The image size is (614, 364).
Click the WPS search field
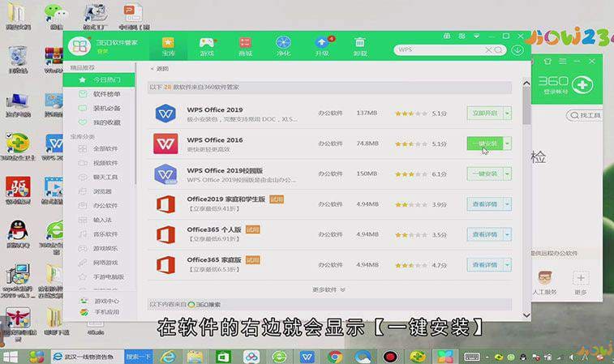[440, 49]
